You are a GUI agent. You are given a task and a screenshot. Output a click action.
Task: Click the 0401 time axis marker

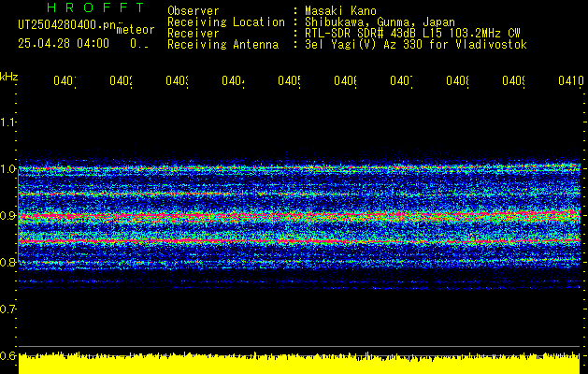coord(65,80)
